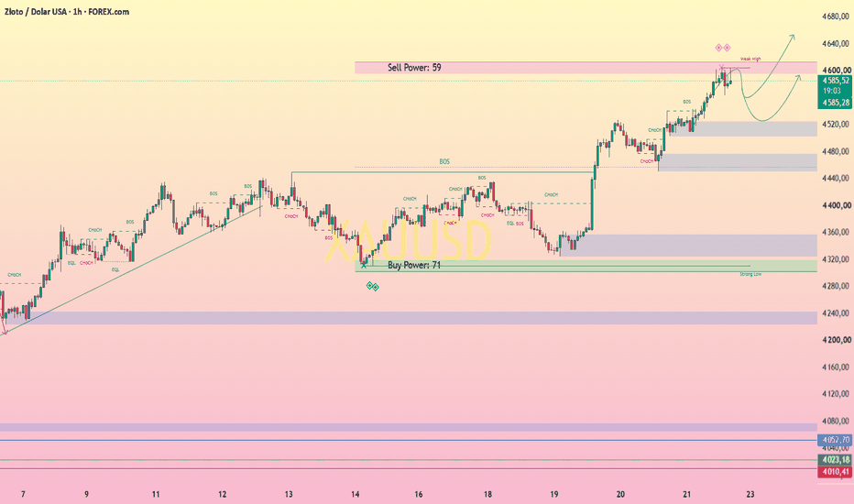Click the green diamond markers below Buy Power
This screenshot has height=504, width=854.
pos(373,286)
